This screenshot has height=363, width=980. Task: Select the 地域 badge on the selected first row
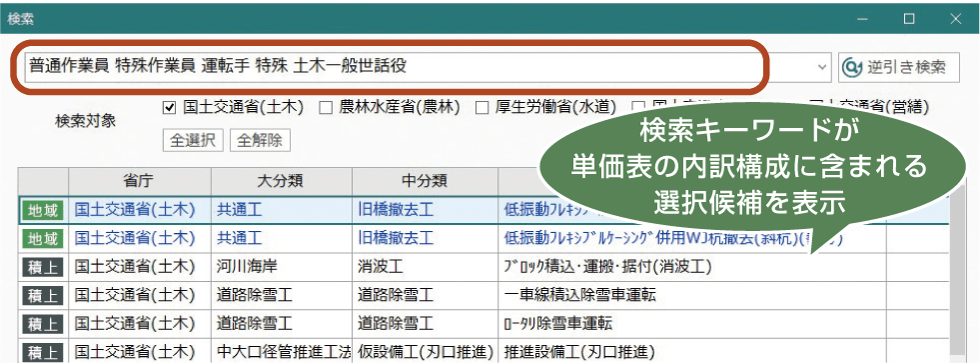click(43, 210)
